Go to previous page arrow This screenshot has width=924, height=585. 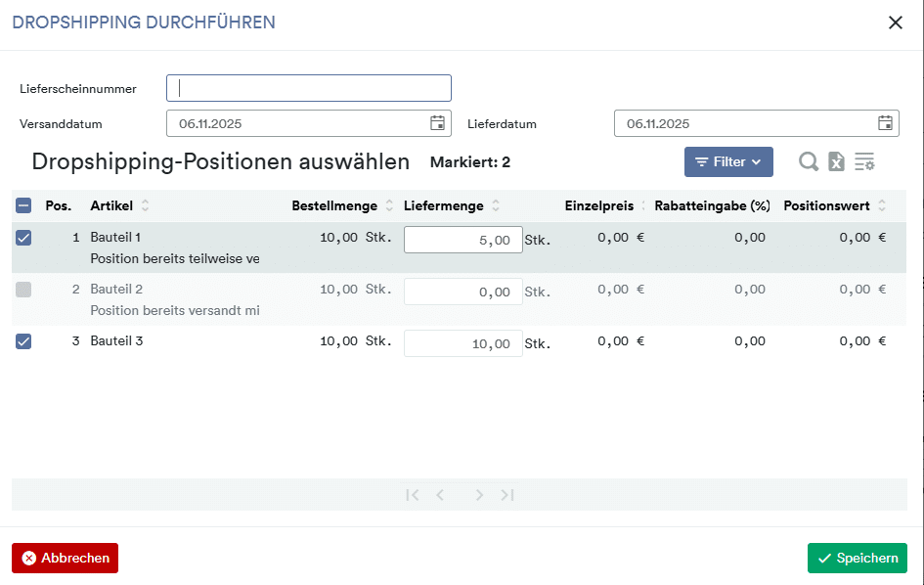point(440,495)
